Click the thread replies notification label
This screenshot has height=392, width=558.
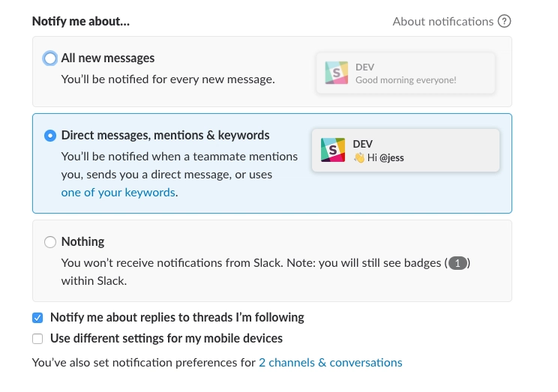point(177,317)
